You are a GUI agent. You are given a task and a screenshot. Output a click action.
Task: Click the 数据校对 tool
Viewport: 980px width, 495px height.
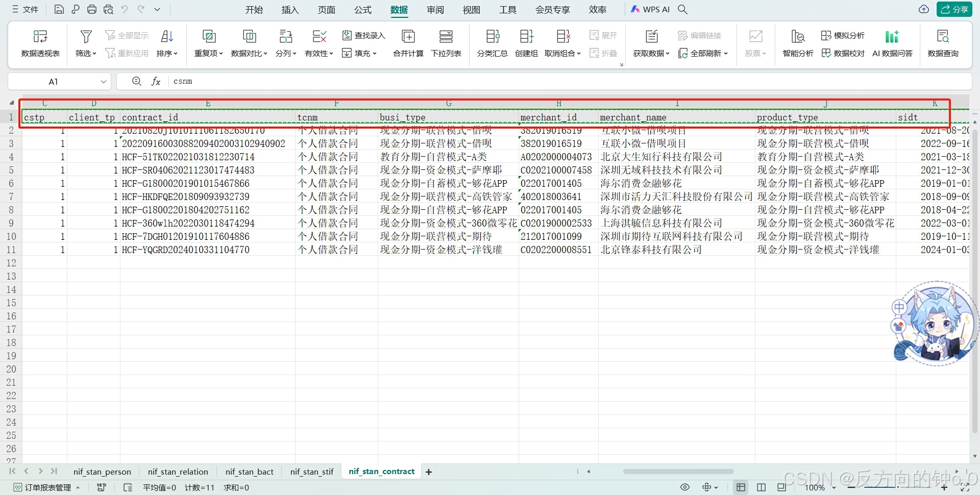pyautogui.click(x=843, y=53)
